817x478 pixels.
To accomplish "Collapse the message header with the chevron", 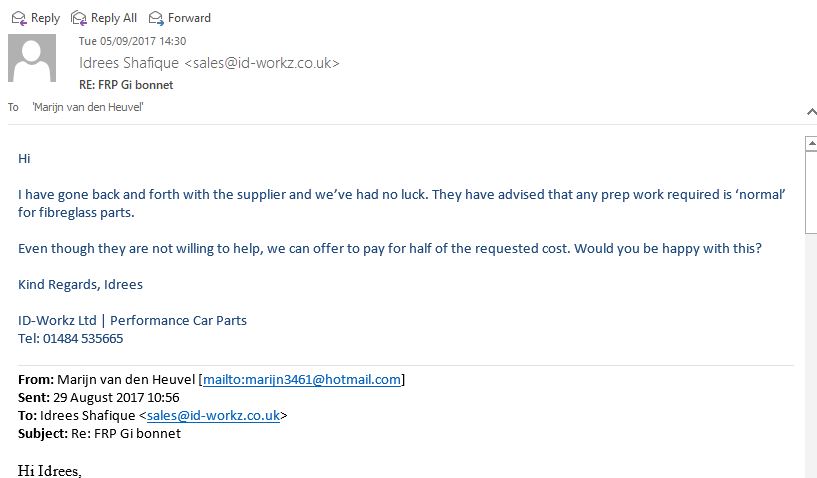I will (811, 112).
